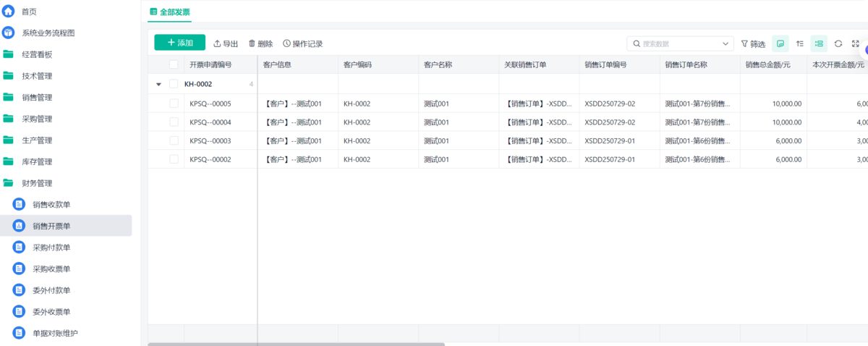Click the 销售总金额/元 column header
Image resolution: width=868 pixels, height=346 pixels.
(x=769, y=64)
